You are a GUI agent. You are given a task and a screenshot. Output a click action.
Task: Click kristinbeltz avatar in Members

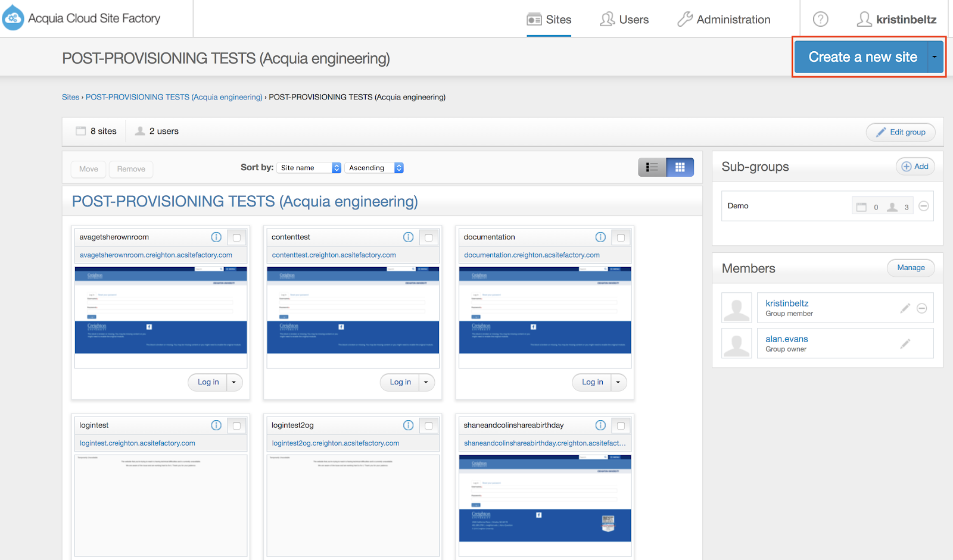point(737,308)
